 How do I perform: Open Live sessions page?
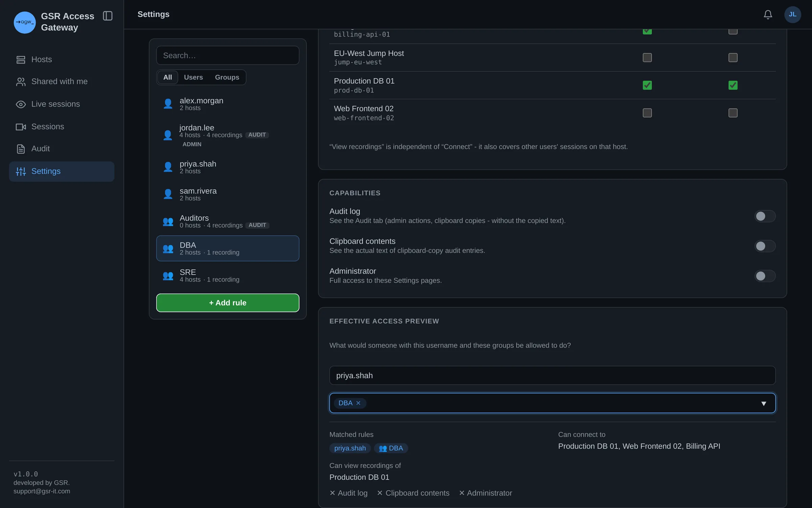point(62,104)
